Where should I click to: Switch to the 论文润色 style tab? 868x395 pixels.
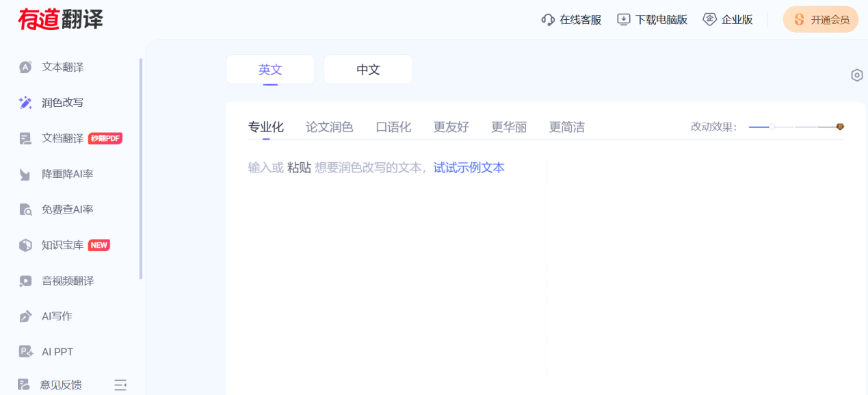pyautogui.click(x=330, y=127)
